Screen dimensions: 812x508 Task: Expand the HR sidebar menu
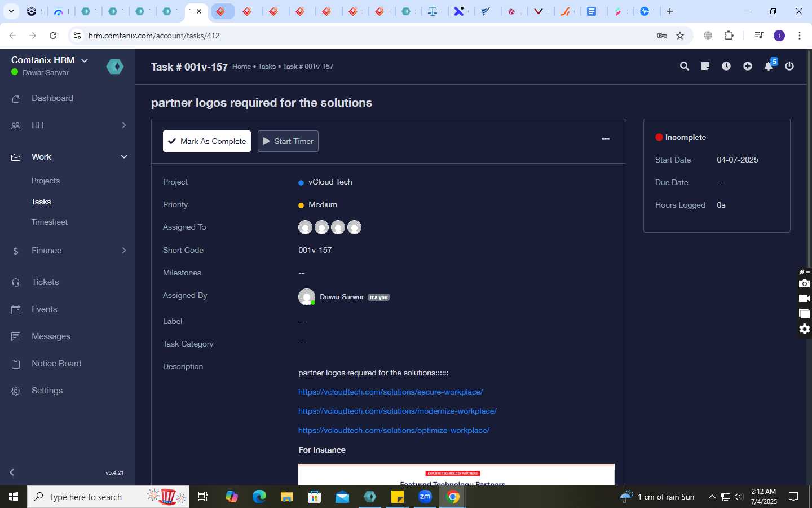coord(68,125)
